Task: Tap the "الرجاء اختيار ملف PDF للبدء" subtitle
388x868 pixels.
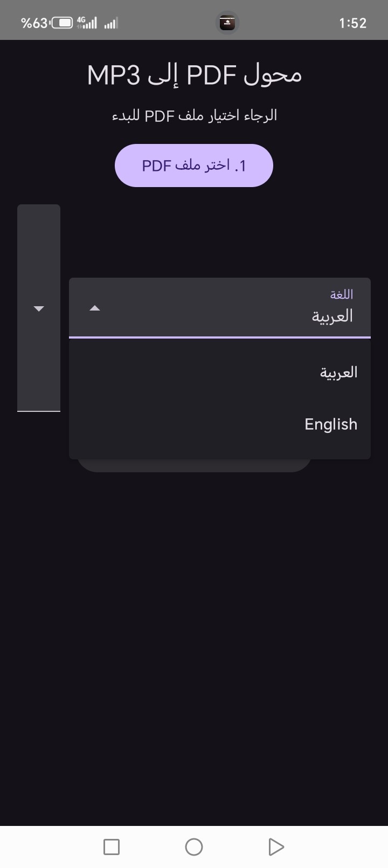Action: (194, 115)
